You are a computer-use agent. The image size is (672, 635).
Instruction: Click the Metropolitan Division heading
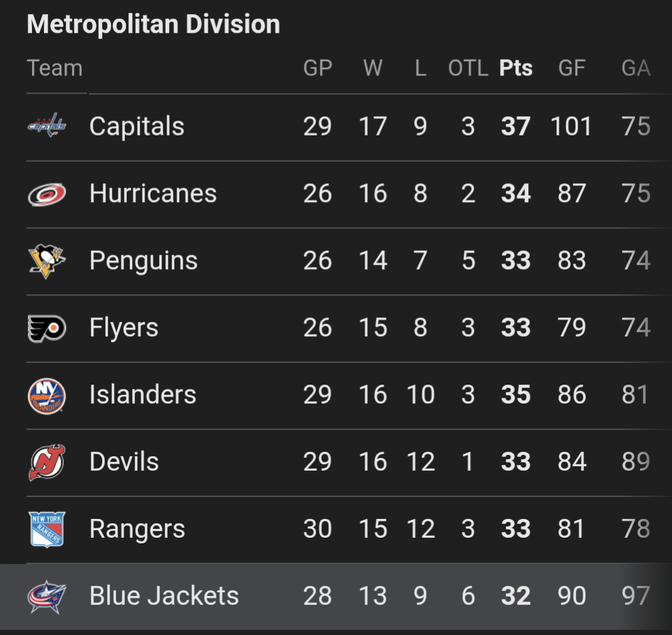[x=152, y=24]
